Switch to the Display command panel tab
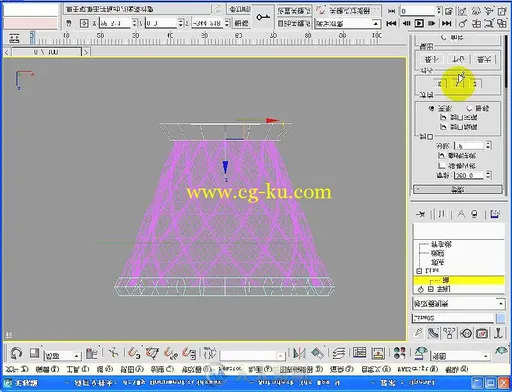512x392 pixels. 482,333
